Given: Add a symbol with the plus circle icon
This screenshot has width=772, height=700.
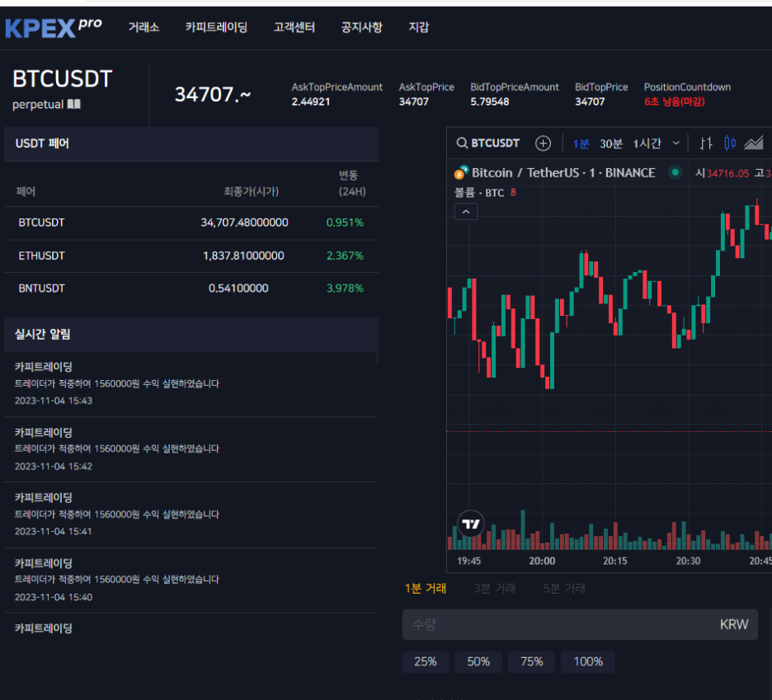Looking at the screenshot, I should (543, 143).
